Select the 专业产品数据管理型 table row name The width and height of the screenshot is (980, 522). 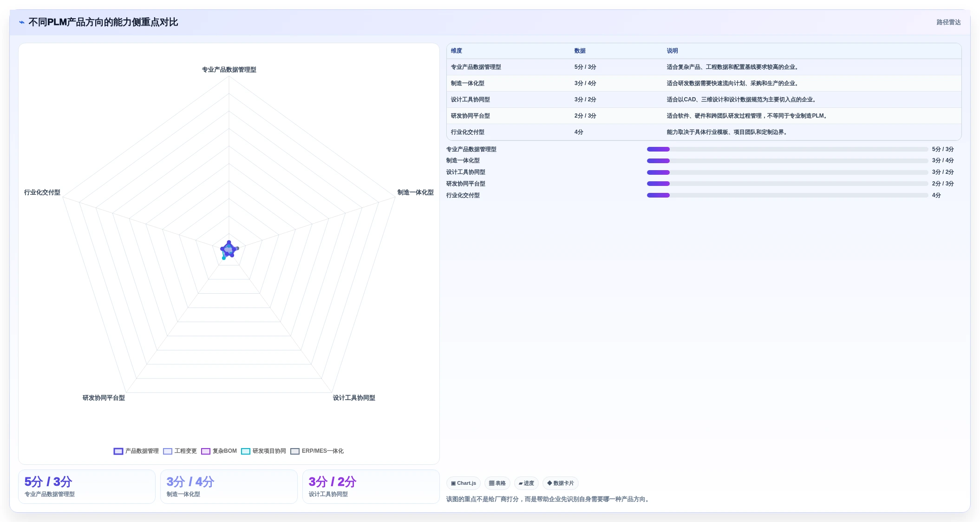476,67
